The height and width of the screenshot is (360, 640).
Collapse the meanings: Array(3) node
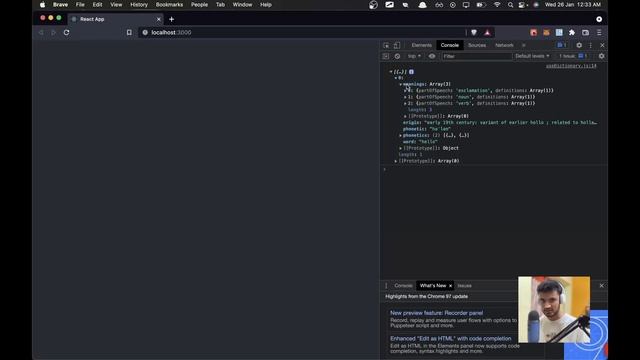tap(400, 84)
